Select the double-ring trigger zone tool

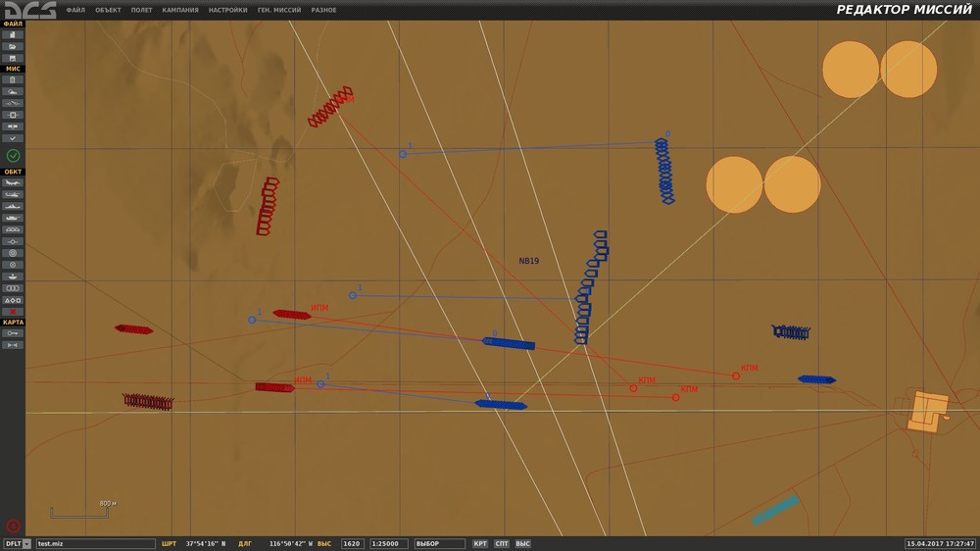click(x=13, y=253)
